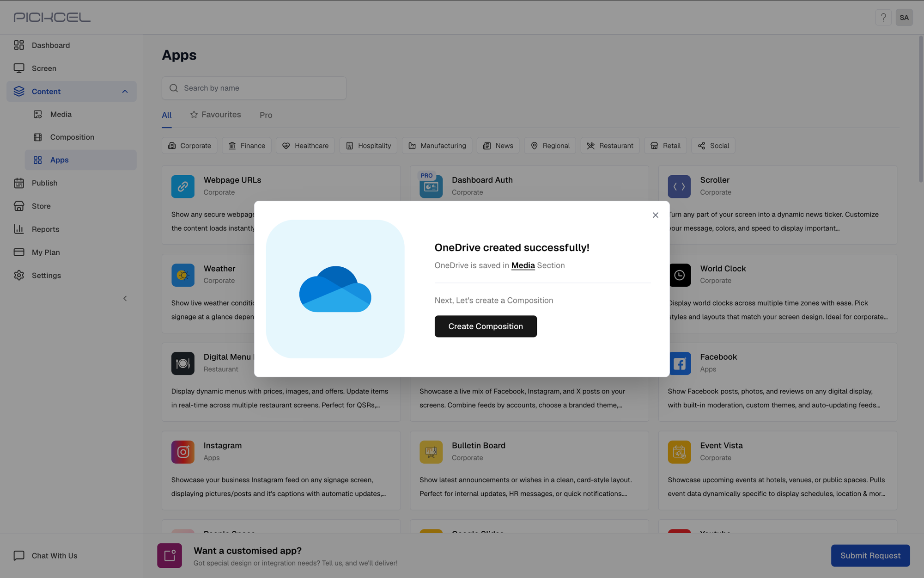Open the World Clock app title
The width and height of the screenshot is (924, 578).
coord(723,269)
